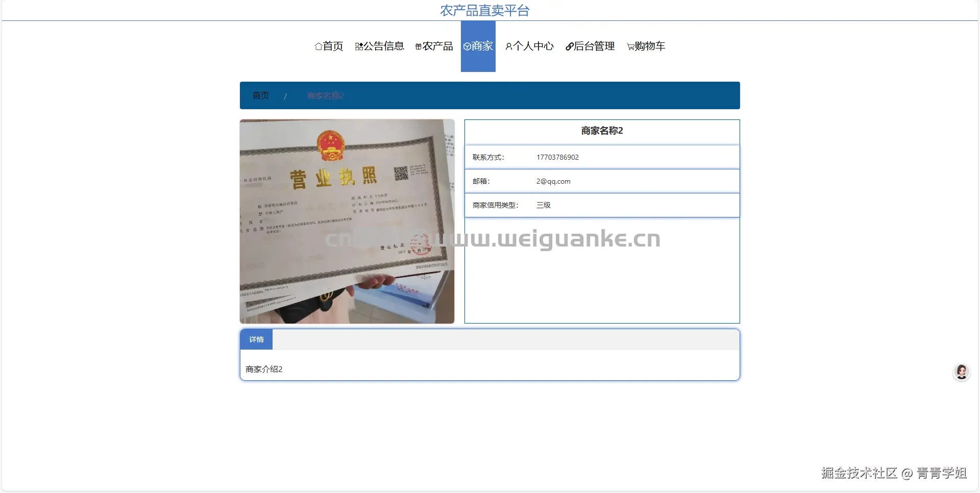Click the 邮箱 label
The width and height of the screenshot is (980, 493).
click(x=481, y=181)
